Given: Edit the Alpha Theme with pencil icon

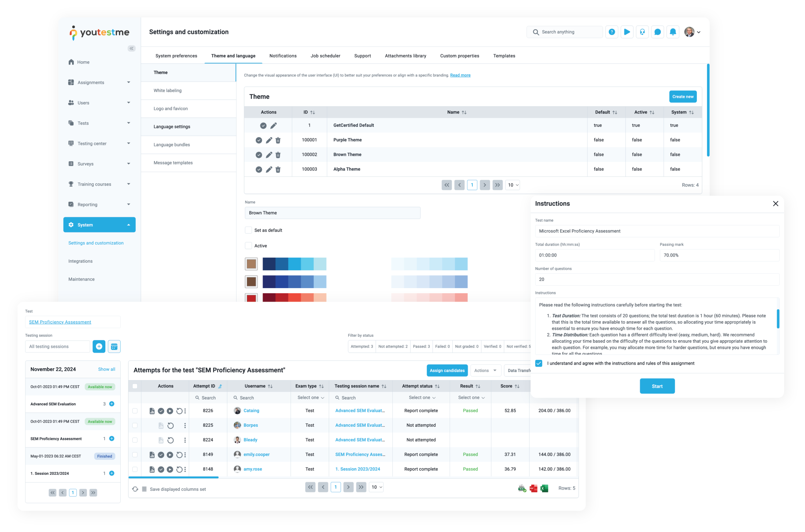Looking at the screenshot, I should (x=269, y=169).
